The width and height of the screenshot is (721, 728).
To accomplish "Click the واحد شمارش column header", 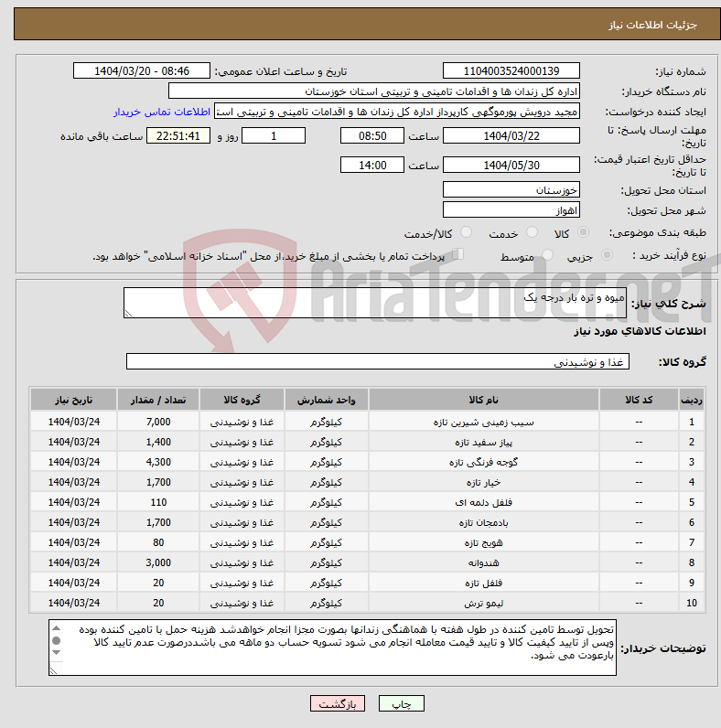I will (x=326, y=400).
